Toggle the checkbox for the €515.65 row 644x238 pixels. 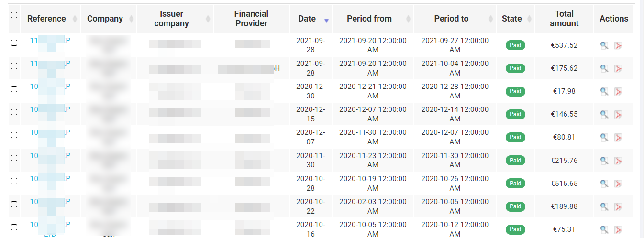click(x=14, y=181)
